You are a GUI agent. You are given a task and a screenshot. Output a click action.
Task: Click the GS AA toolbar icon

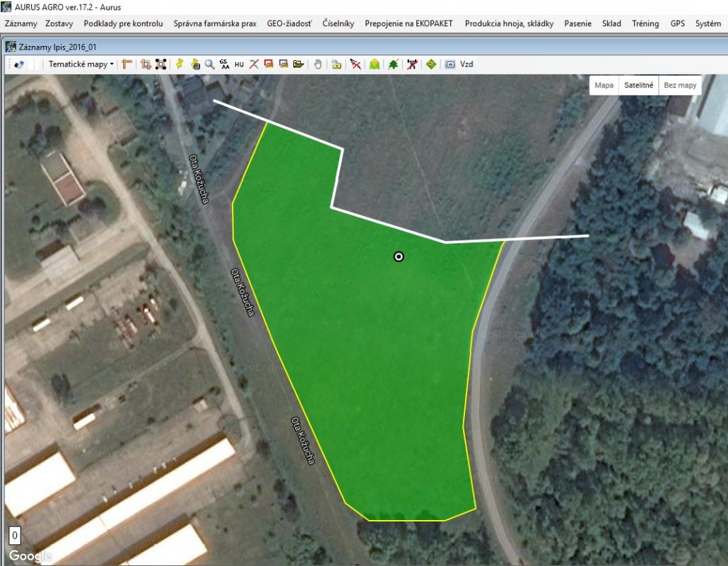(x=225, y=64)
